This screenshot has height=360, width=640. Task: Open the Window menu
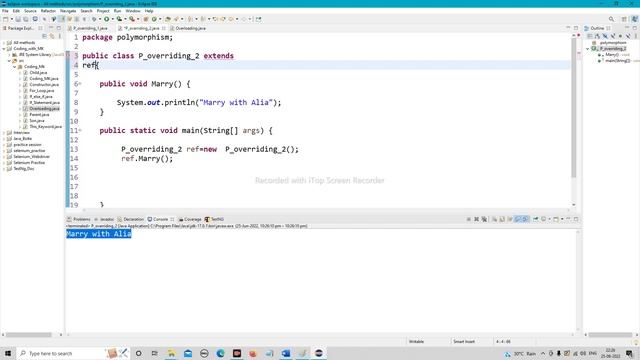coord(133,11)
